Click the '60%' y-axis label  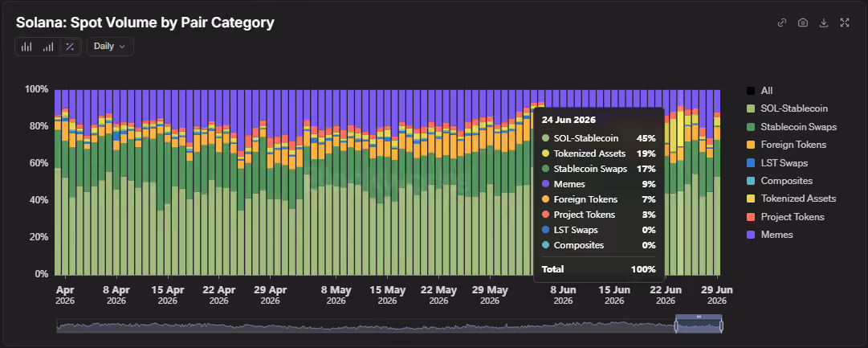pos(39,163)
